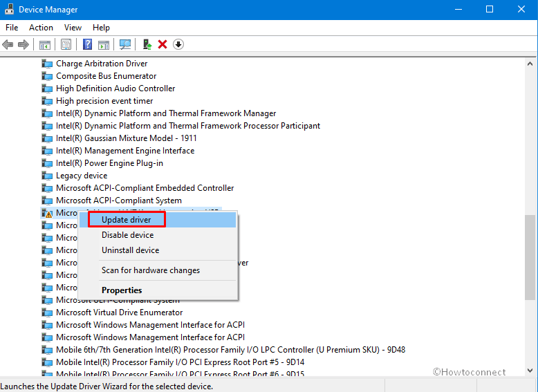Click the icon beside Charge Arbitration Driver
This screenshot has width=538, height=392.
[x=47, y=64]
